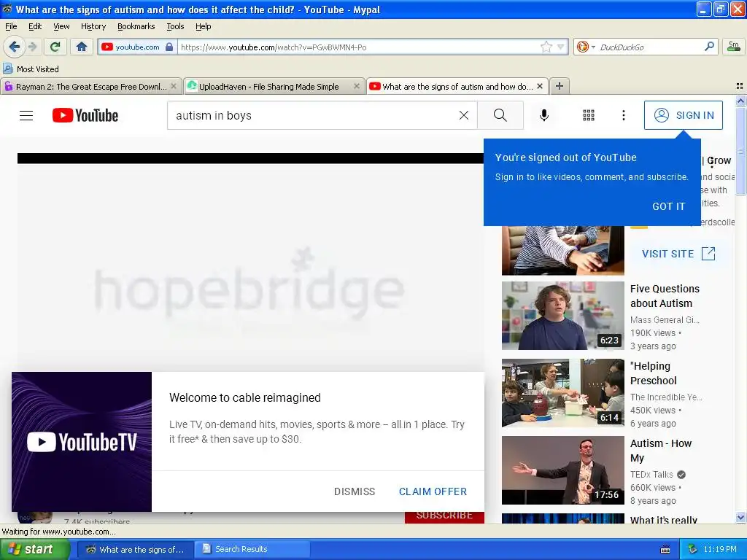
Task: Dismiss the YouTube TV offer
Action: click(355, 491)
